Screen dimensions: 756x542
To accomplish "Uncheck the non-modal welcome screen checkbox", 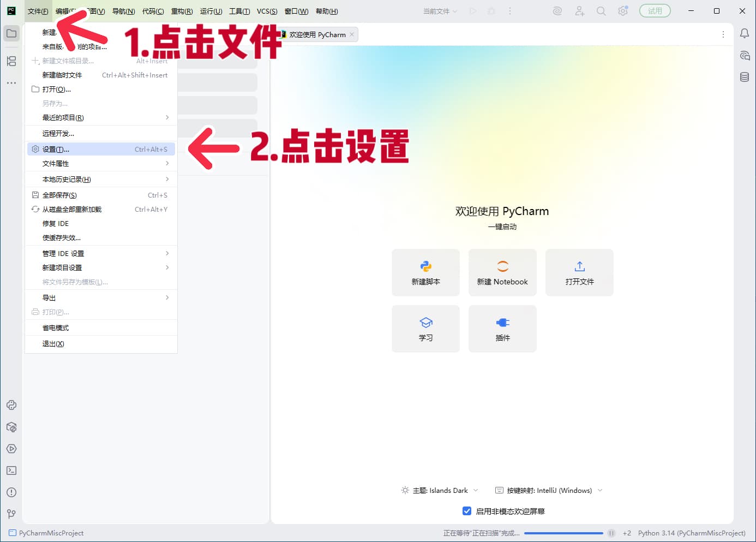I will point(467,511).
